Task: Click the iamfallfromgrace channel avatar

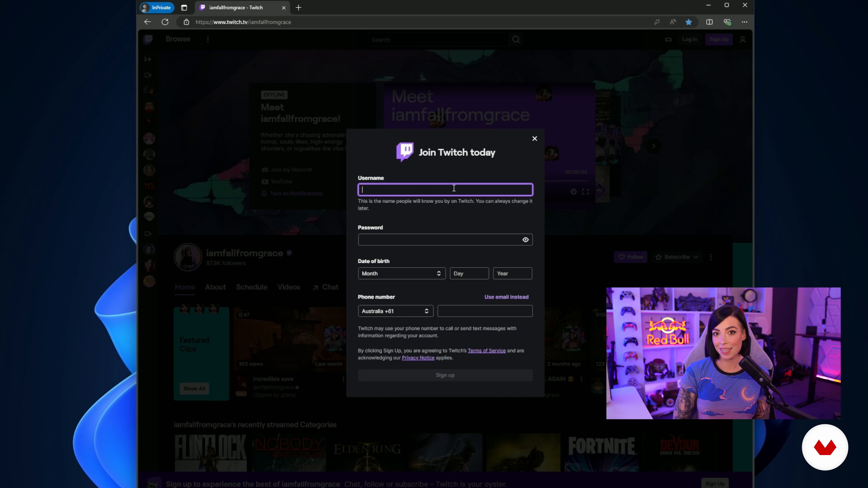Action: pyautogui.click(x=188, y=257)
